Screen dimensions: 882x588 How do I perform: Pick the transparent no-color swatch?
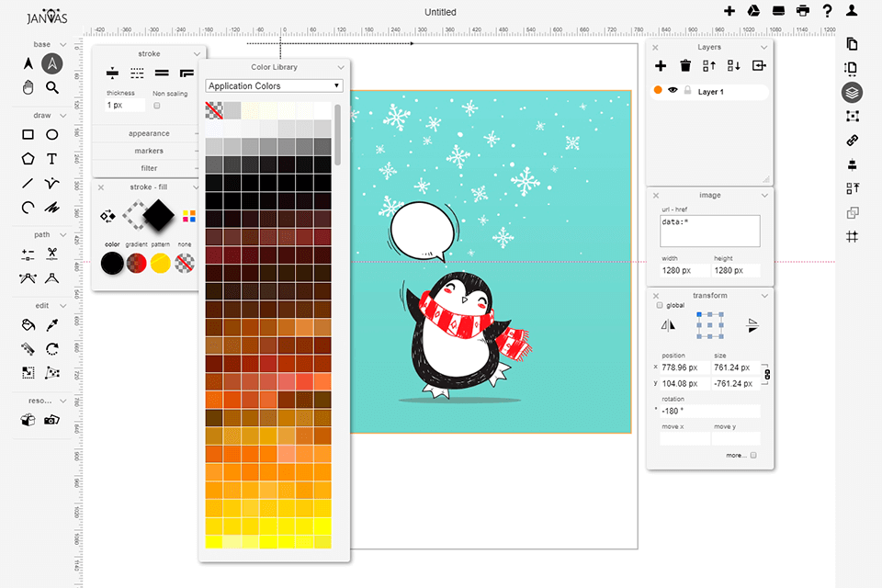214,110
